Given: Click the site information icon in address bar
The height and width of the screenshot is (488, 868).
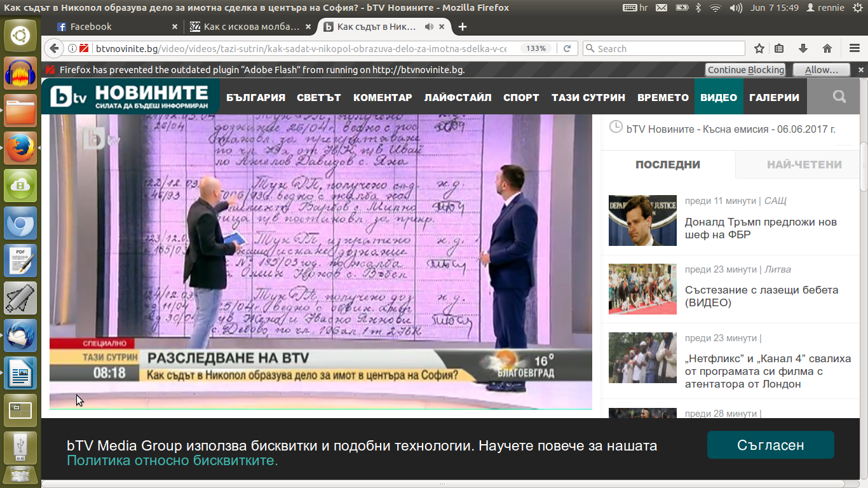Looking at the screenshot, I should pos(72,48).
